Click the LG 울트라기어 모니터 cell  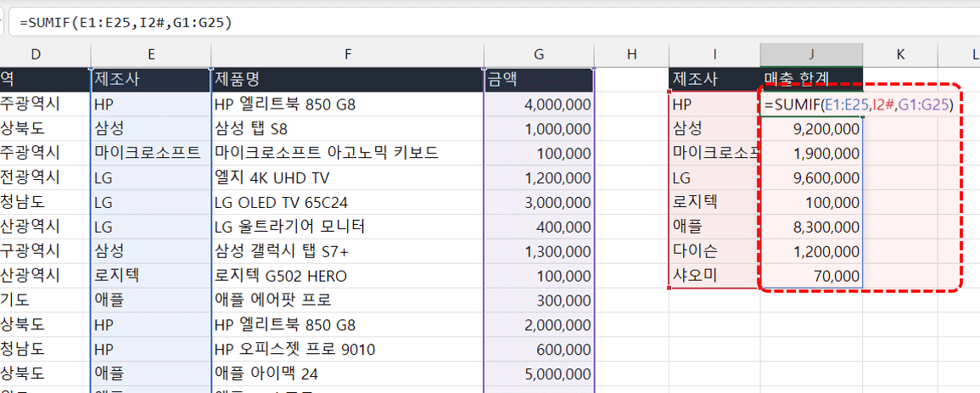348,227
